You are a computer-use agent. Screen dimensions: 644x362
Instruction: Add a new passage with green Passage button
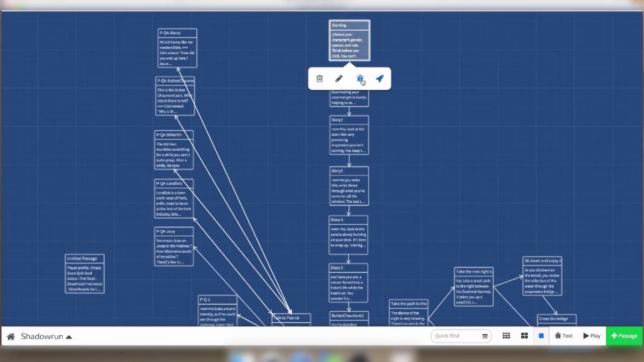click(624, 336)
